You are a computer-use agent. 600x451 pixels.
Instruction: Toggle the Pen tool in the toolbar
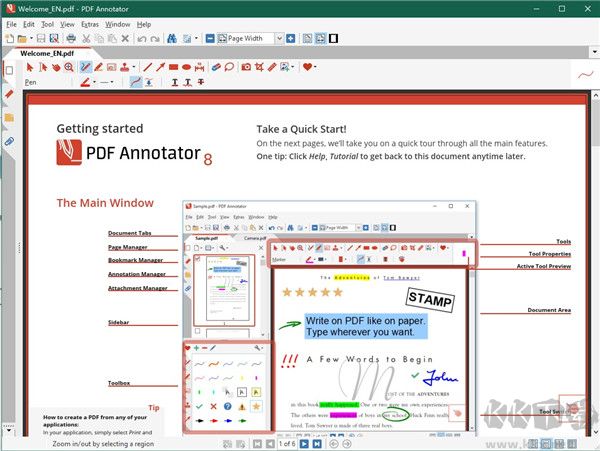point(85,67)
